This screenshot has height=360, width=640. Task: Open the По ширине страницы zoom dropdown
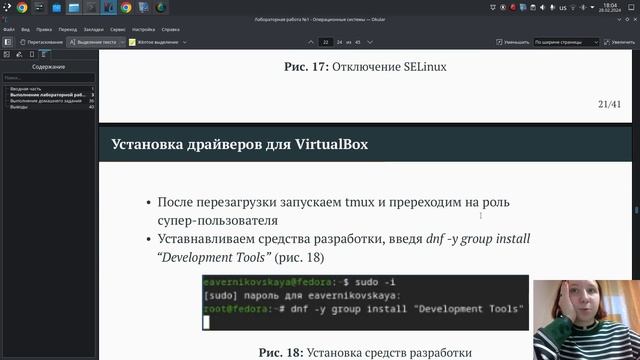click(x=566, y=42)
